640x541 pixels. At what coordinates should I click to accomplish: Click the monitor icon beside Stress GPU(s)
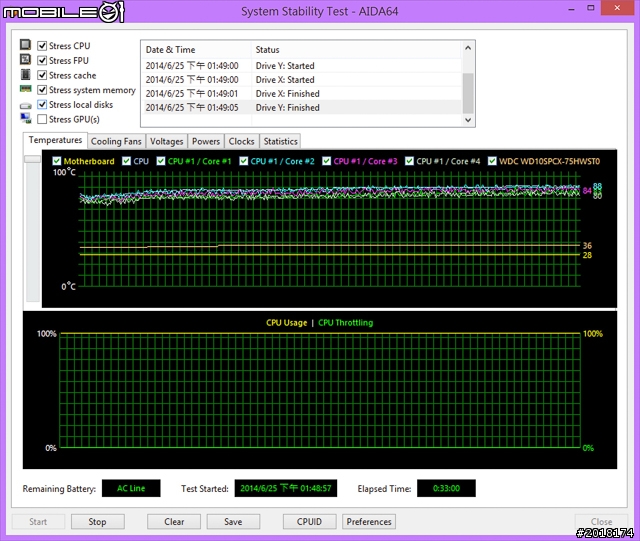tap(25, 119)
